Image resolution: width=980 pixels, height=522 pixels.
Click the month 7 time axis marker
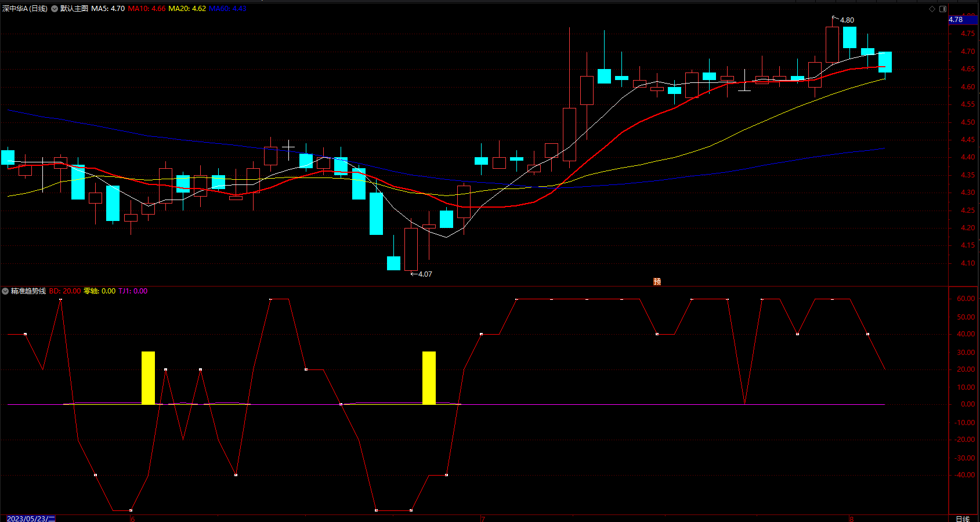point(483,519)
